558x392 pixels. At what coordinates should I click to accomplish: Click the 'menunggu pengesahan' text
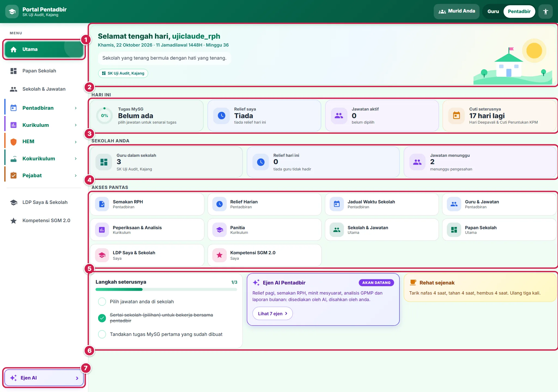tap(451, 169)
